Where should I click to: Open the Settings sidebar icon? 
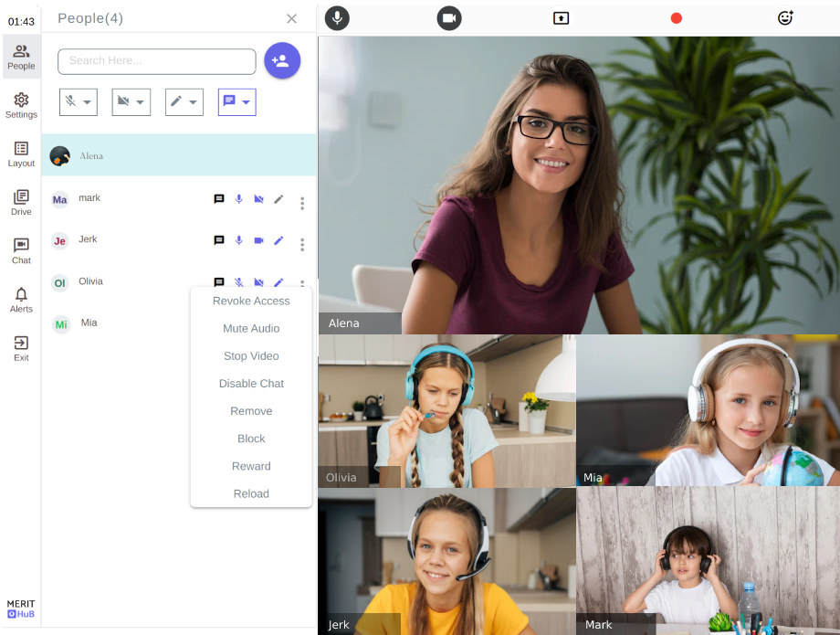click(x=21, y=105)
